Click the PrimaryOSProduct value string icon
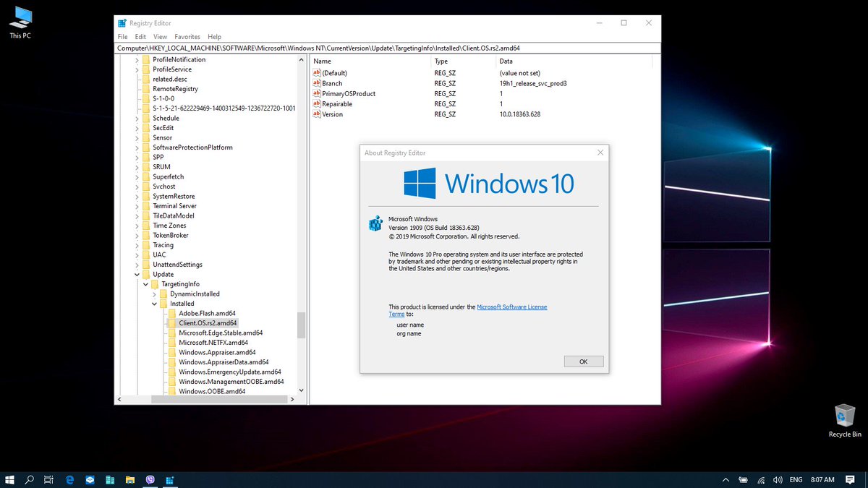This screenshot has width=868, height=488. (316, 93)
